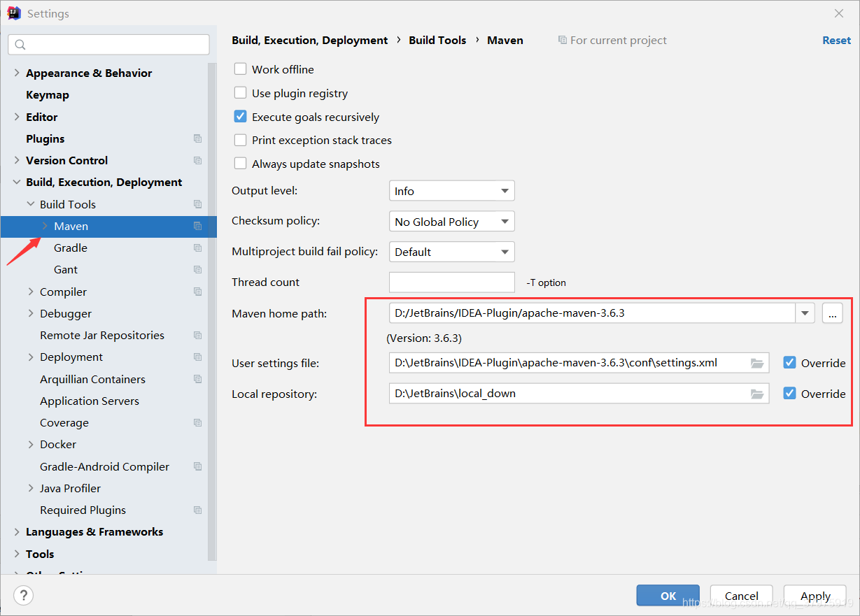The image size is (860, 616).
Task: Open the Maven home path dropdown arrow
Action: tap(805, 313)
